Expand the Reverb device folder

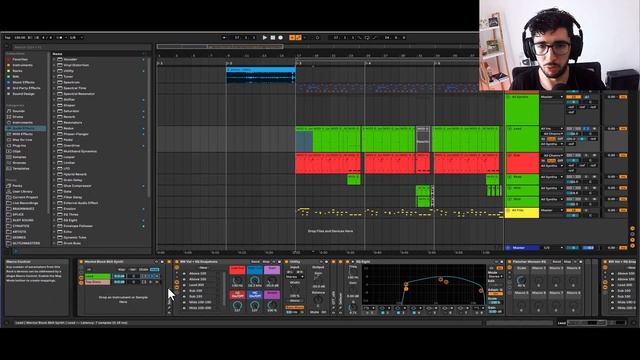click(54, 117)
